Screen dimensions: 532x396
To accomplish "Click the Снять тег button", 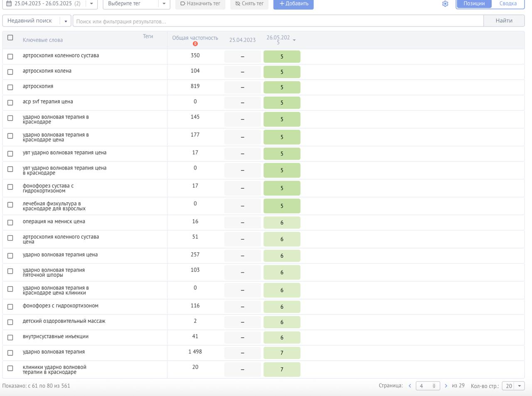I will pyautogui.click(x=249, y=4).
